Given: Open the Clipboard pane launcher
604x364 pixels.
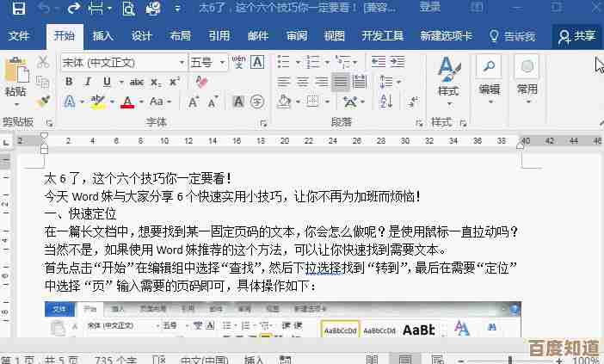Looking at the screenshot, I should coord(49,123).
